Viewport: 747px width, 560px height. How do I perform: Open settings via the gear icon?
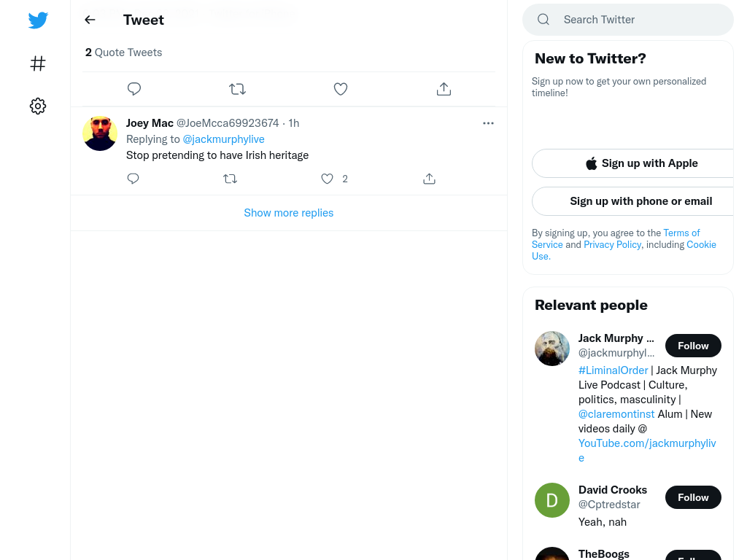38,106
